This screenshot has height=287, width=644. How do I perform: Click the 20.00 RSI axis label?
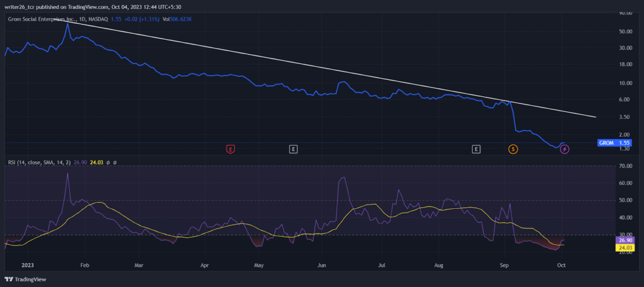point(626,252)
